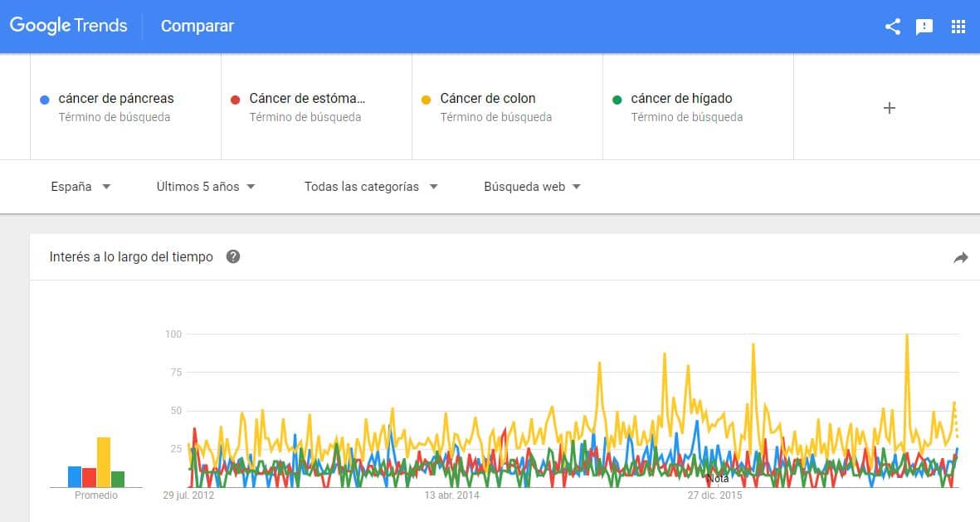This screenshot has height=522, width=980.
Task: Click the Google Trends logo
Action: pos(69,25)
